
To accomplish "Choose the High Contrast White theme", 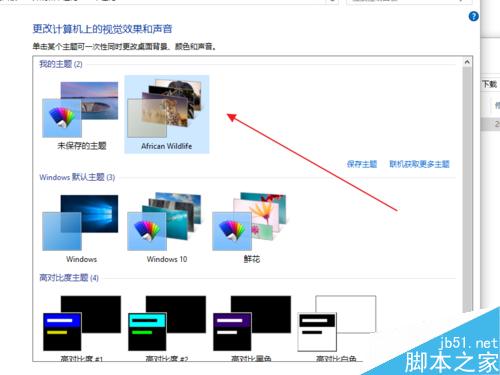I will point(337,323).
